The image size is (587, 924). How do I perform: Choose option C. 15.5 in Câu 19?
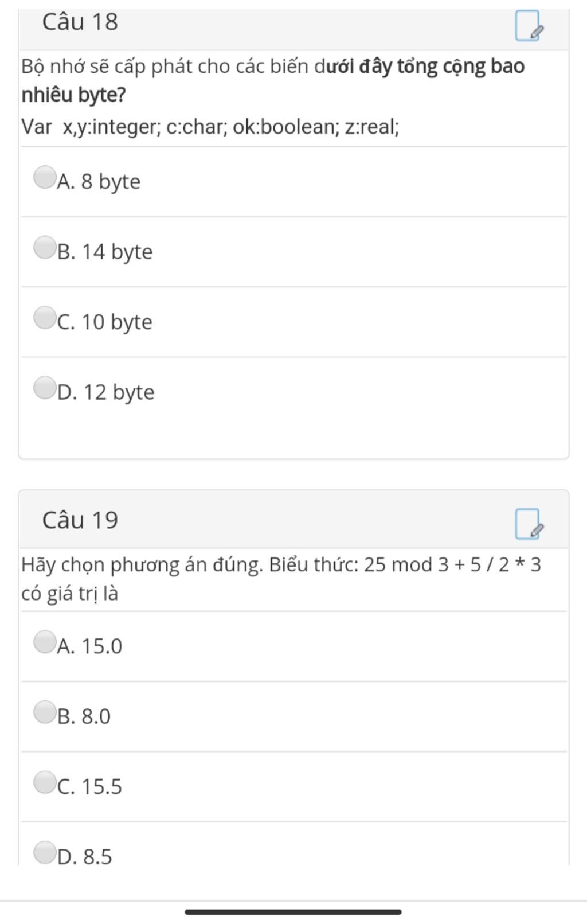point(44,782)
